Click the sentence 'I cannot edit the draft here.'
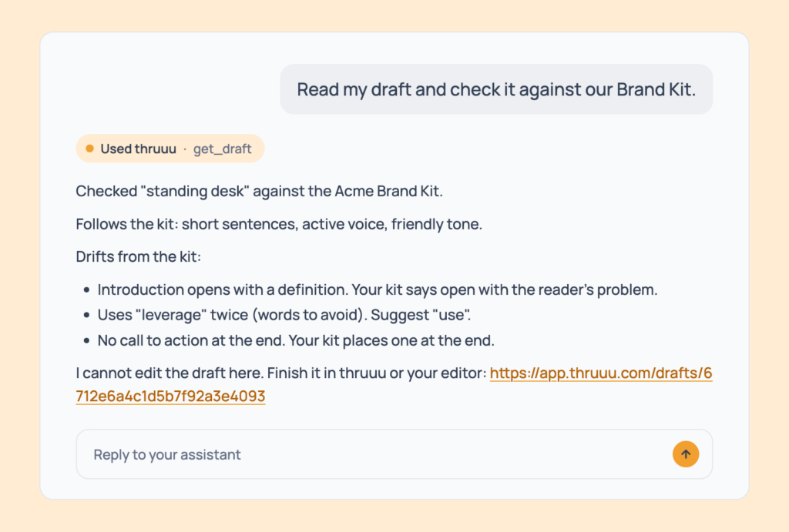The height and width of the screenshot is (532, 789). [x=169, y=373]
